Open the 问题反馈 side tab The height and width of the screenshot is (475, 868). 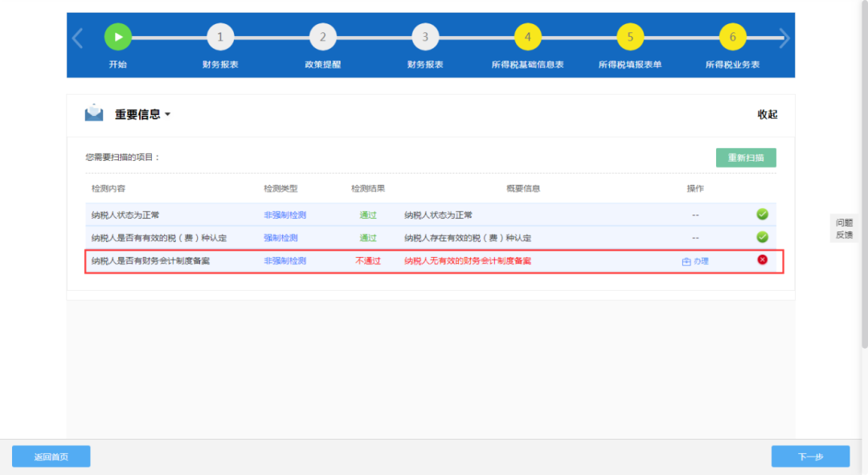pyautogui.click(x=844, y=228)
